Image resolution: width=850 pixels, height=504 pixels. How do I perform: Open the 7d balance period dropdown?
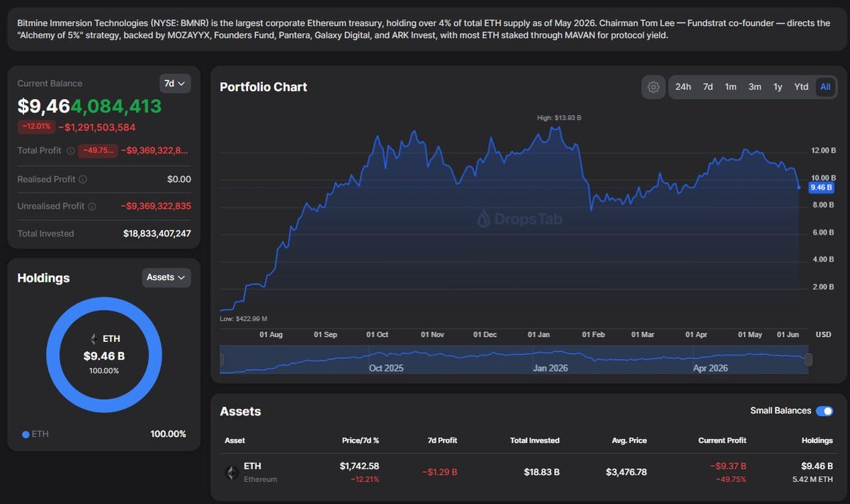(175, 84)
